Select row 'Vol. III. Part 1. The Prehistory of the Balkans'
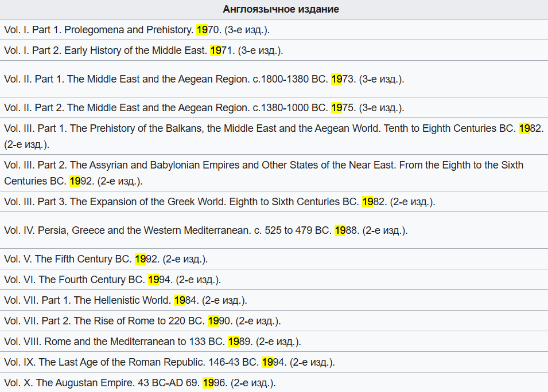Screen dimensions: 548x392 (x=274, y=136)
